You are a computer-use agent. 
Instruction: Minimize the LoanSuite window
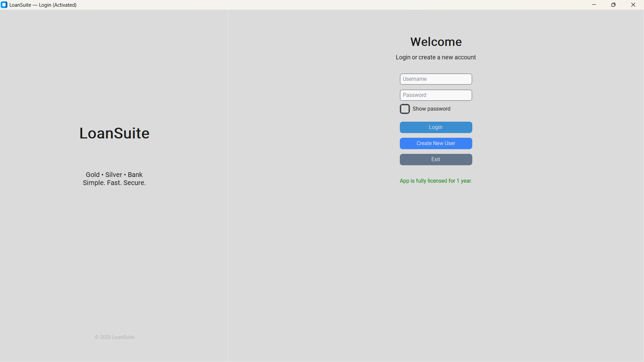(594, 5)
